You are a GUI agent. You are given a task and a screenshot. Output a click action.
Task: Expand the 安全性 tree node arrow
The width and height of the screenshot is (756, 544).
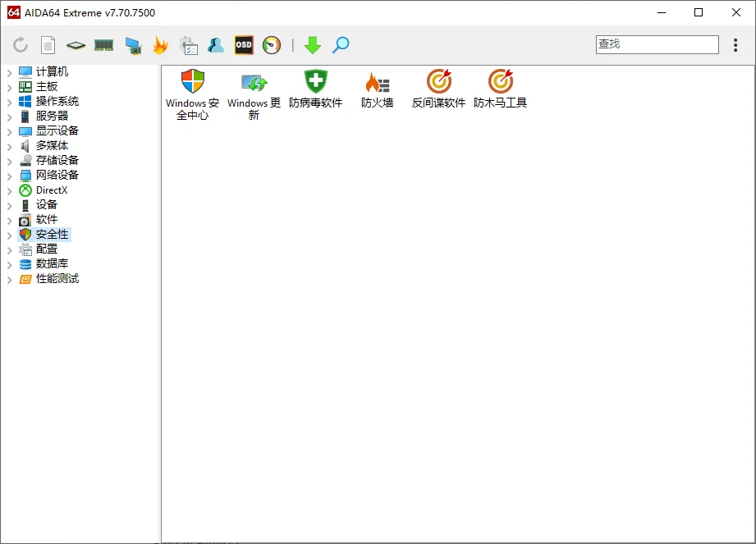point(10,235)
